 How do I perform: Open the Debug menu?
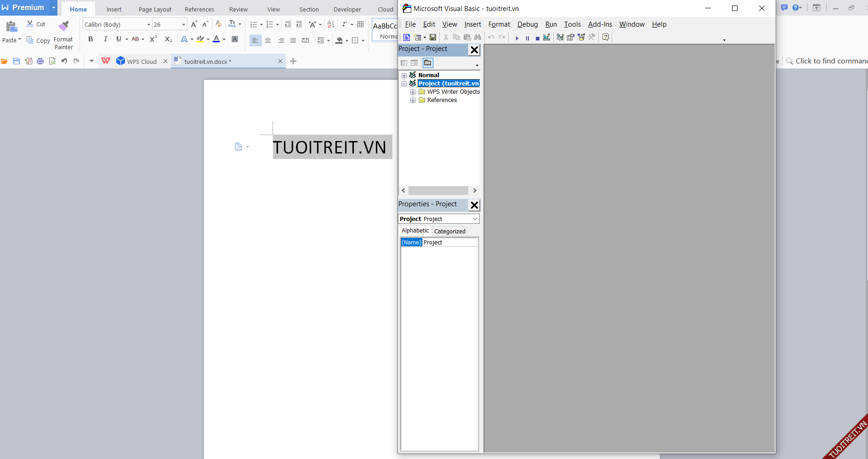(x=527, y=24)
